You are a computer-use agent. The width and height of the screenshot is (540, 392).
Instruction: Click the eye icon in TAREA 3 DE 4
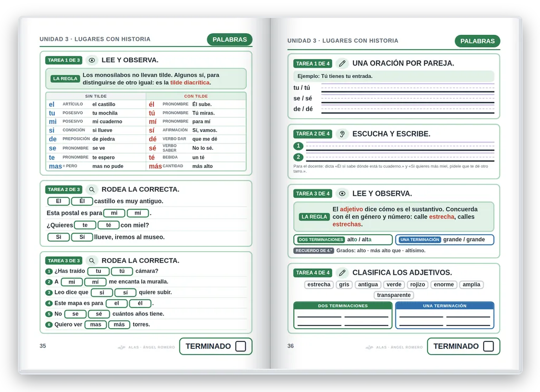[x=342, y=194]
